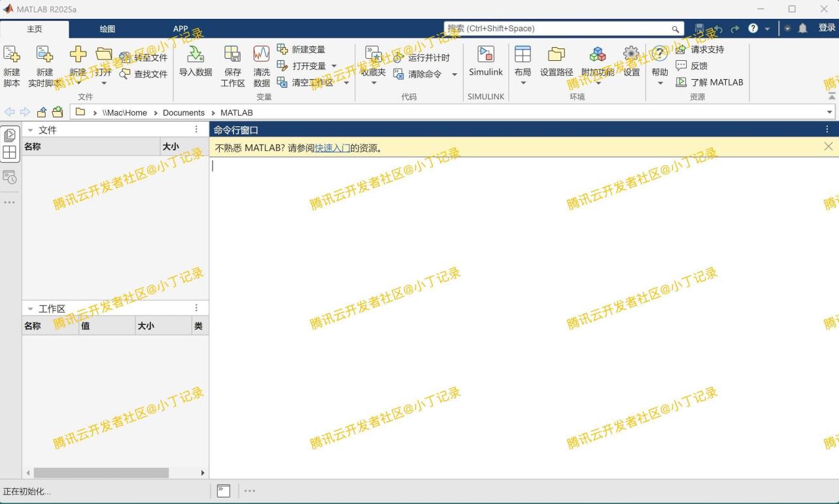The height and width of the screenshot is (504, 839).
Task: Click the command history icon in left sidebar
Action: (x=10, y=178)
